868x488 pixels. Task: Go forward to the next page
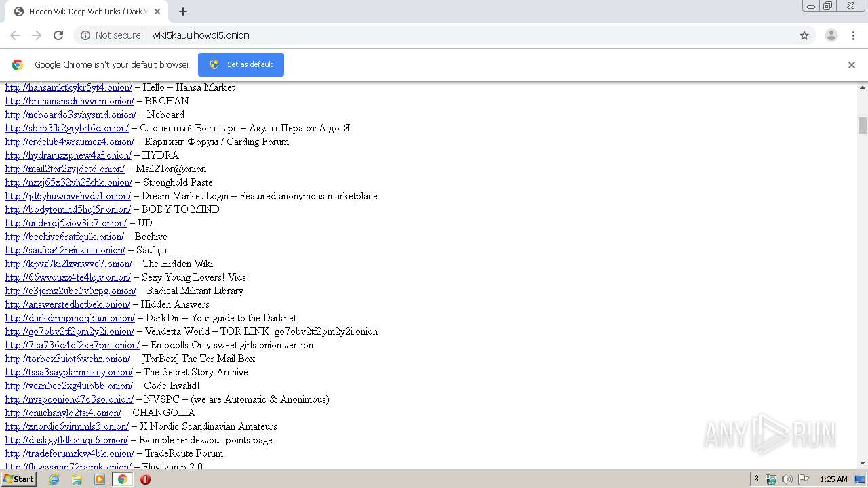pyautogui.click(x=37, y=35)
